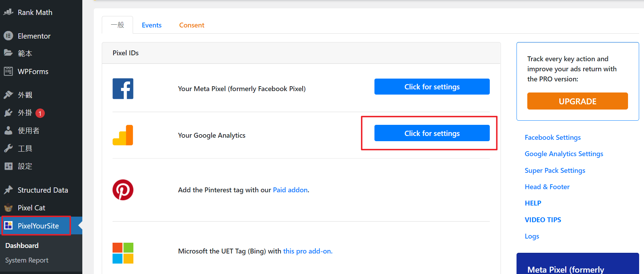Click the 外觀 paintbrush icon
The image size is (644, 274).
(8, 95)
